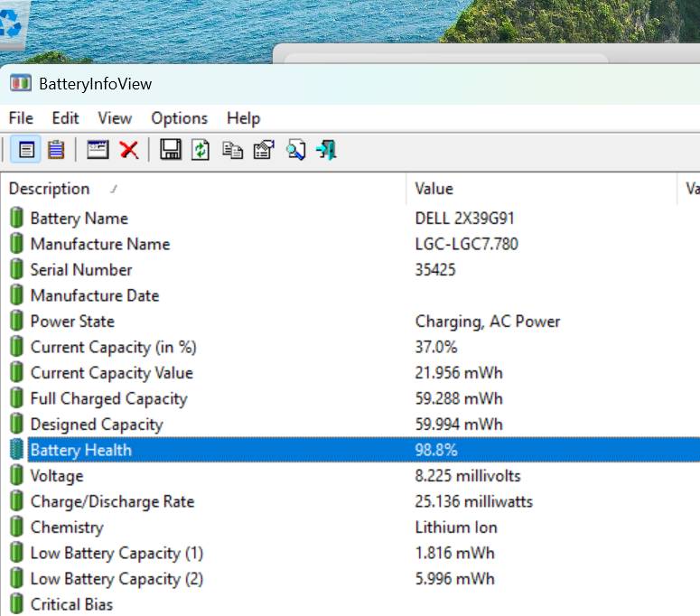The width and height of the screenshot is (700, 616).
Task: Click the 5.996 mWh value
Action: click(x=455, y=579)
